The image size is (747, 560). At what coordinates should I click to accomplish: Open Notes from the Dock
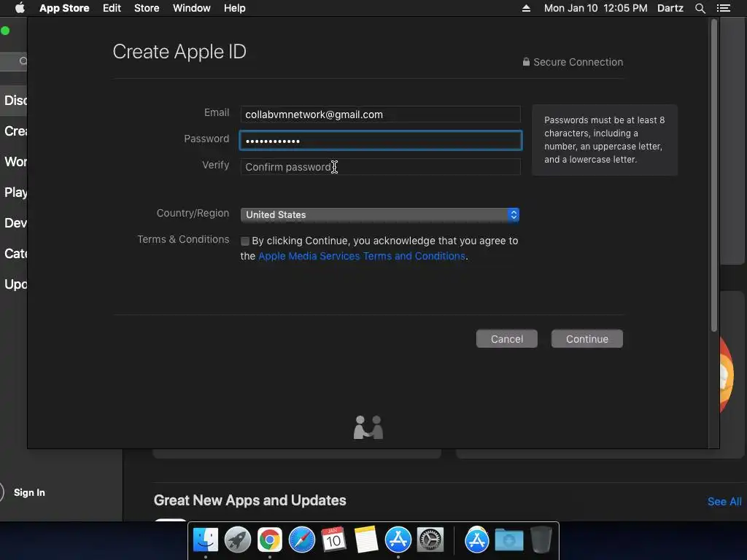pyautogui.click(x=366, y=540)
